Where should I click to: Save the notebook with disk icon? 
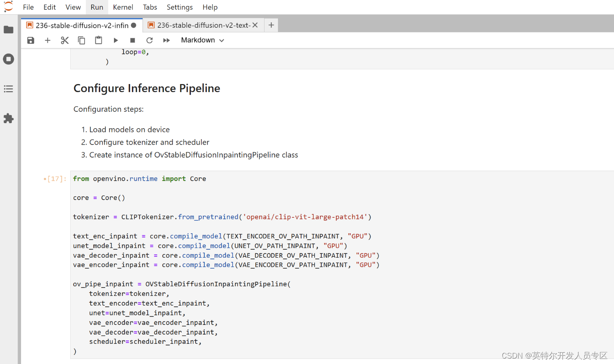click(x=31, y=40)
